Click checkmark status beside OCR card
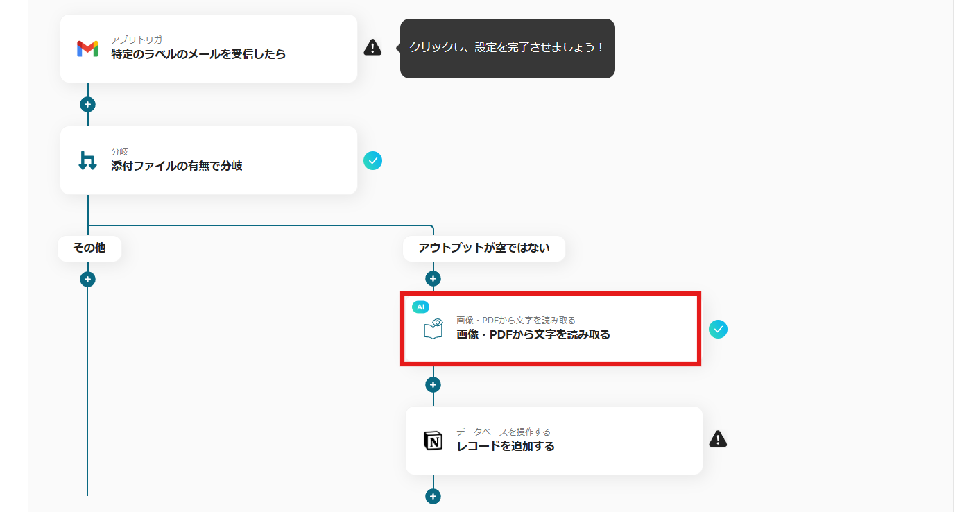 [718, 329]
